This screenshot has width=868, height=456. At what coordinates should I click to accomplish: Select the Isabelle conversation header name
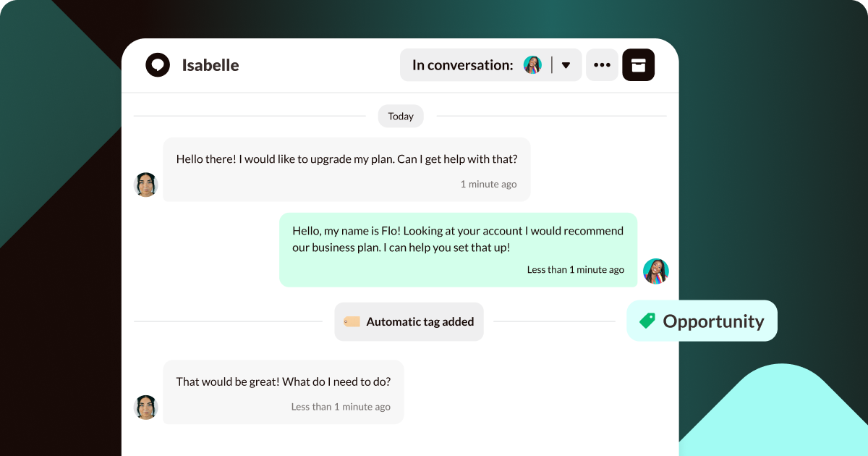[210, 64]
